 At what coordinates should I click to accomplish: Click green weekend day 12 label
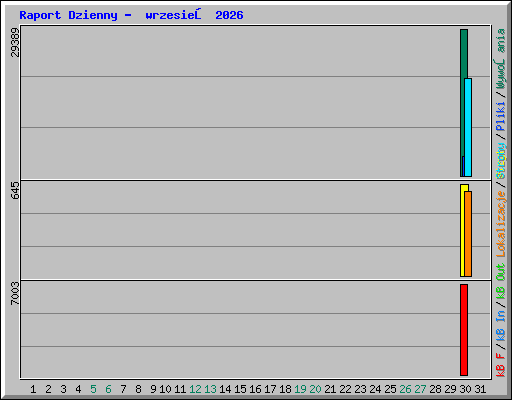195,389
